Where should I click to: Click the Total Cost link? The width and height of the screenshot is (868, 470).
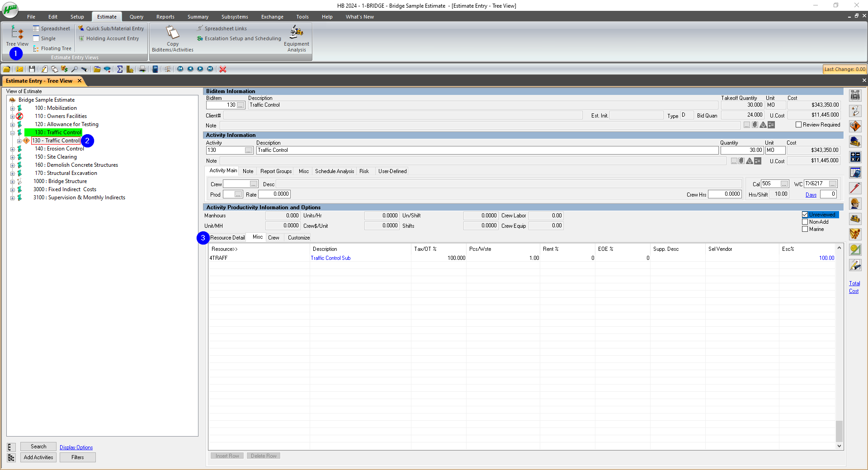(x=854, y=287)
